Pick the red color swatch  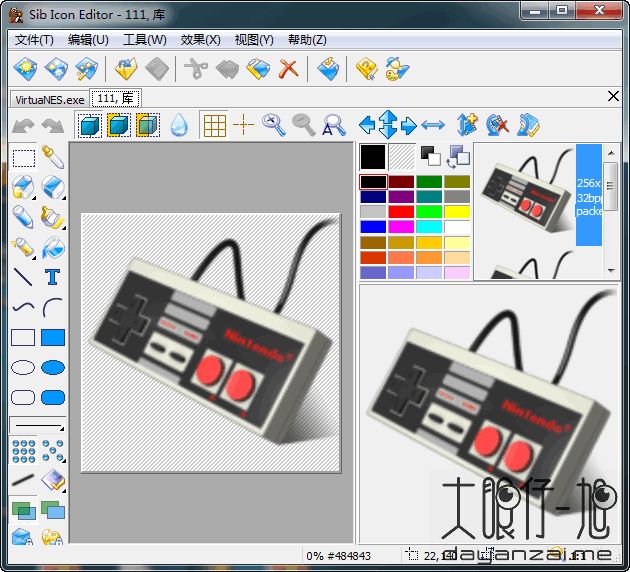[x=401, y=212]
